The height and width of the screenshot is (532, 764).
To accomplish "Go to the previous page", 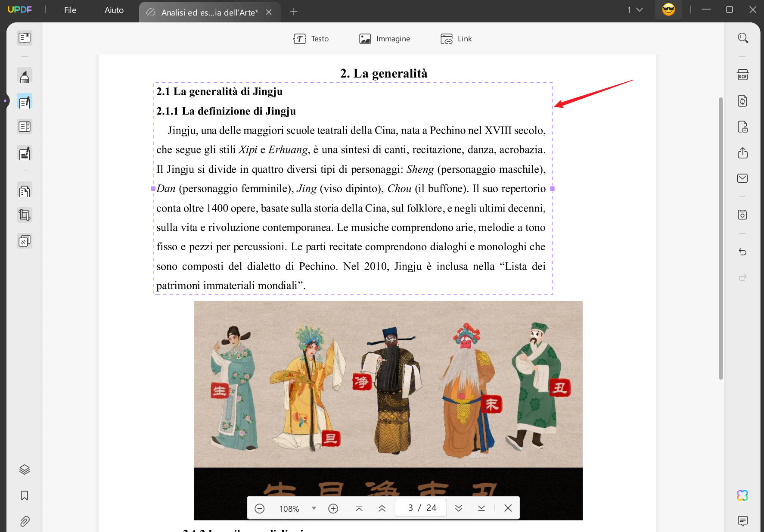I will click(382, 508).
